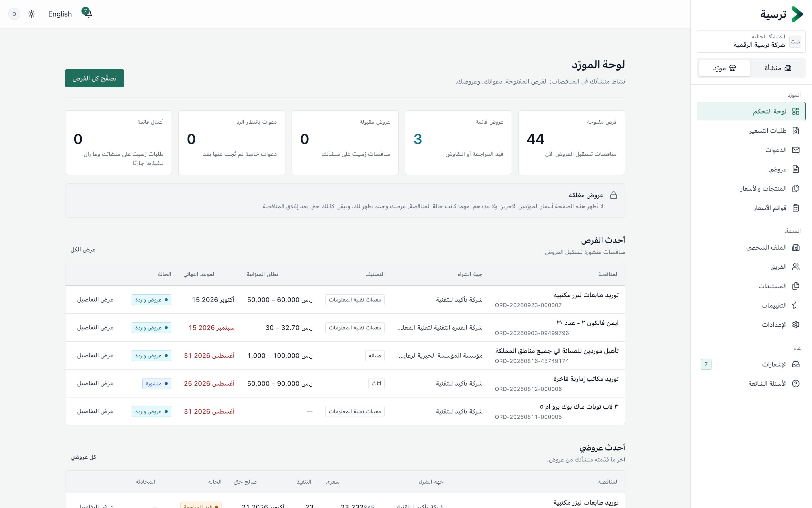Click كل عروضي link
812x508 pixels.
(x=83, y=457)
